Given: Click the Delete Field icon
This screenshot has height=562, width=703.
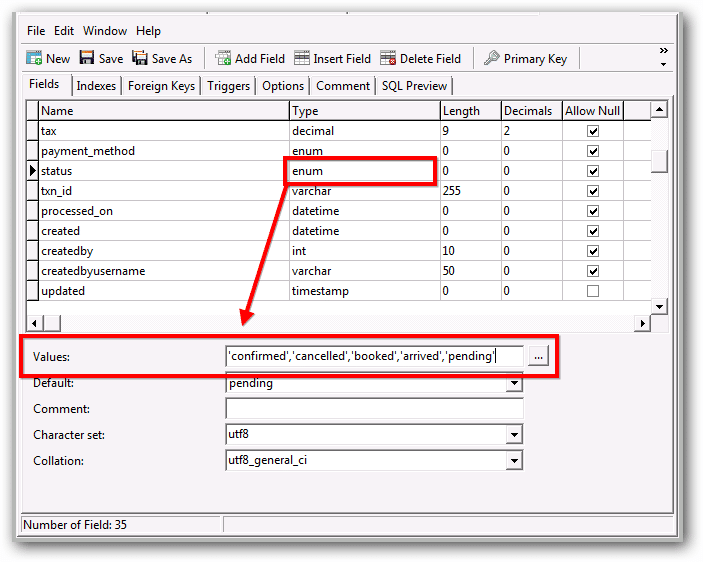Looking at the screenshot, I should 388,58.
